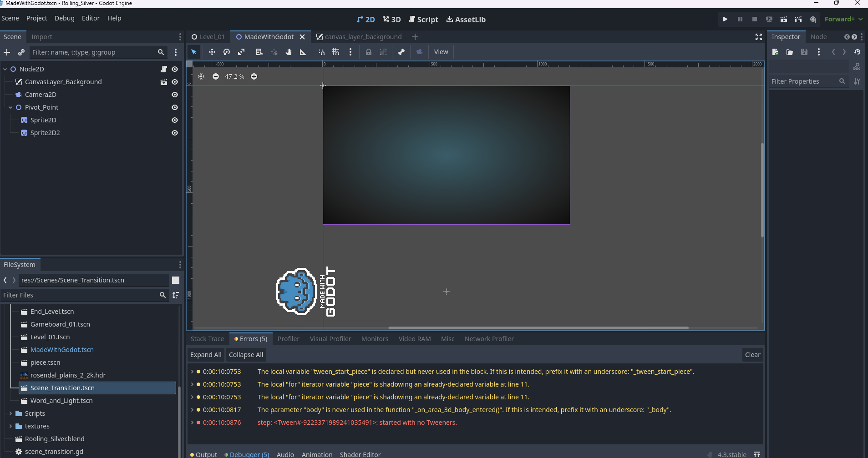
Task: Open the Shader Editor bottom panel
Action: pyautogui.click(x=360, y=454)
